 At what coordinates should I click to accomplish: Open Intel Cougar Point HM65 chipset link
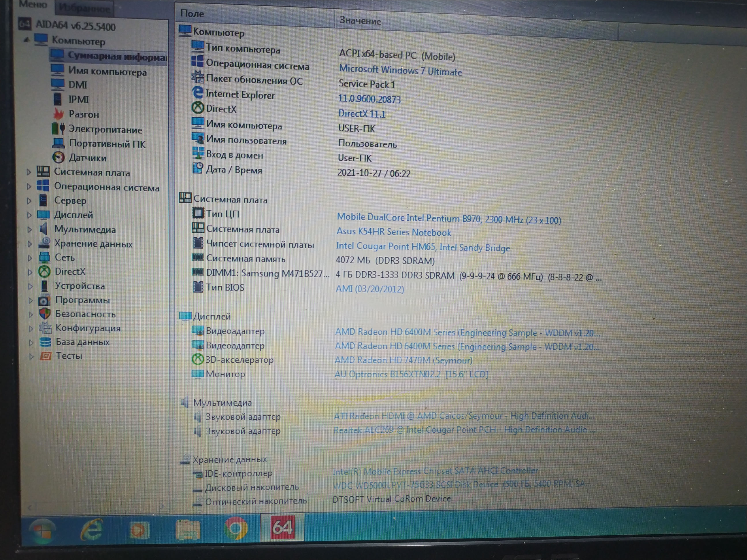point(423,247)
